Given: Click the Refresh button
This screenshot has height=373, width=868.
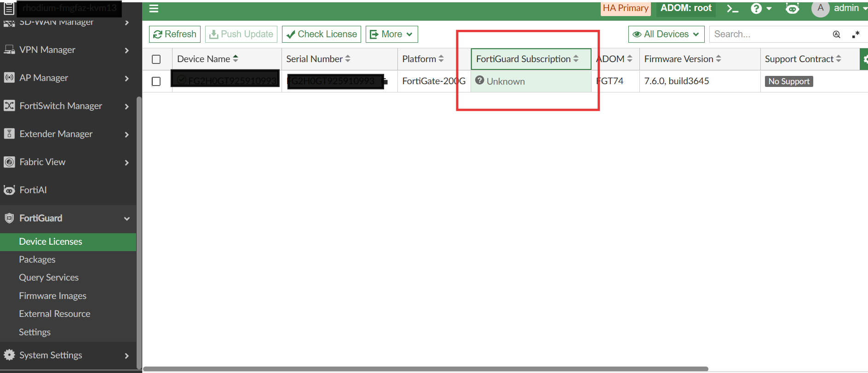Looking at the screenshot, I should click(175, 34).
